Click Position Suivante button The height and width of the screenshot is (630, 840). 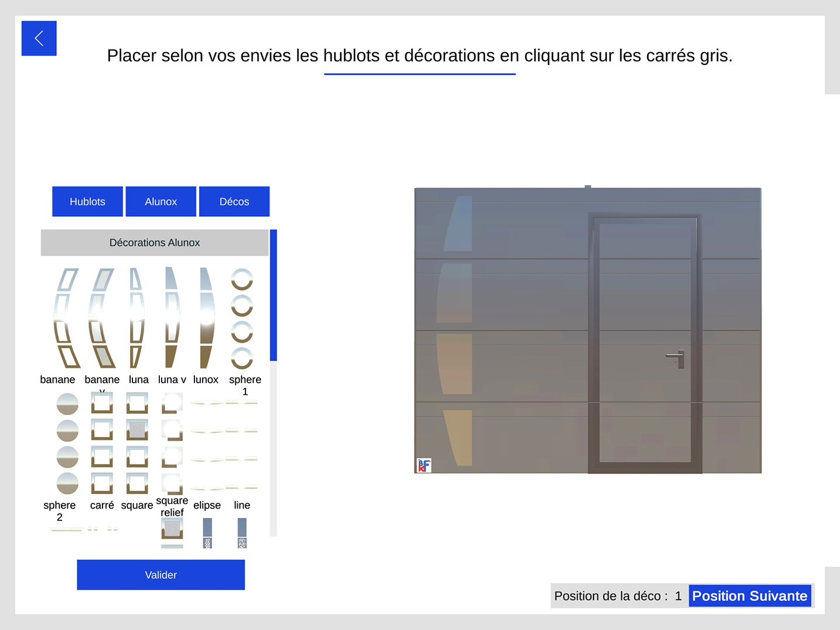coord(749,596)
